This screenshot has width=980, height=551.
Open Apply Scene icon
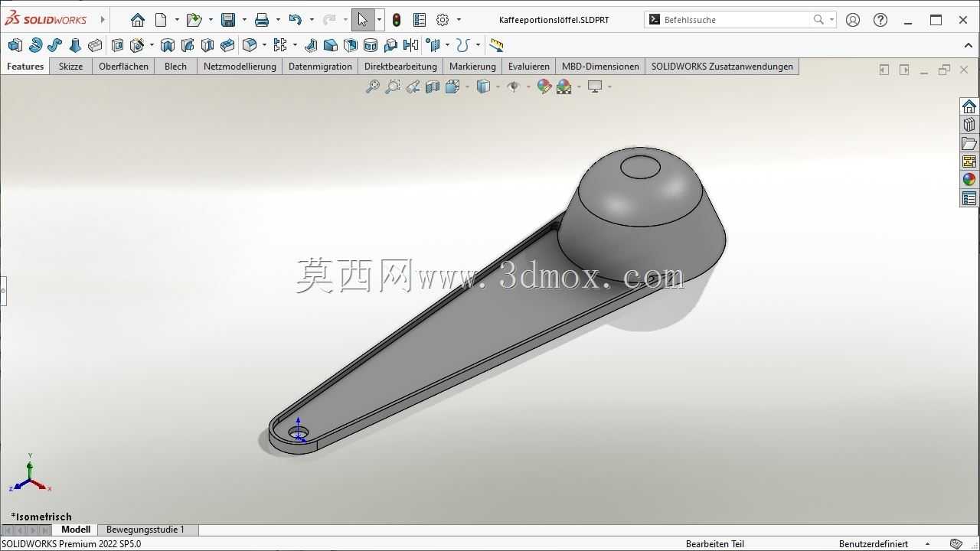click(x=564, y=86)
